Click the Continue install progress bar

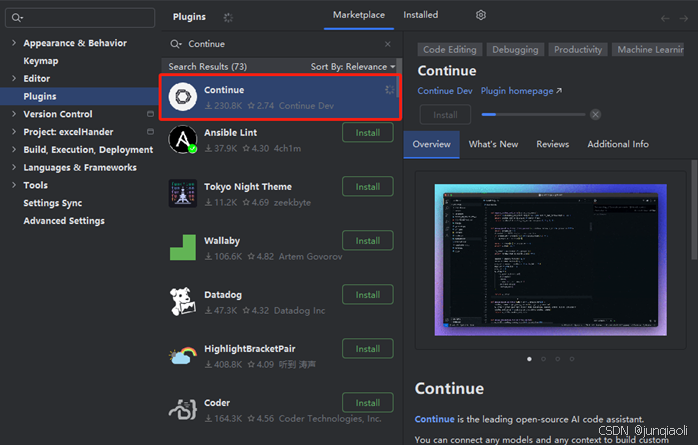(x=533, y=114)
